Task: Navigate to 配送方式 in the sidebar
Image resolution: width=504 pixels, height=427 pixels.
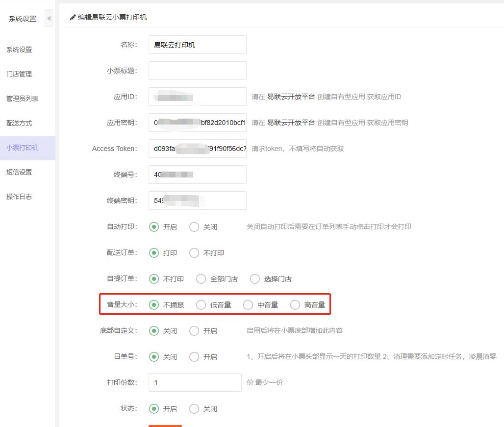Action: coord(19,124)
